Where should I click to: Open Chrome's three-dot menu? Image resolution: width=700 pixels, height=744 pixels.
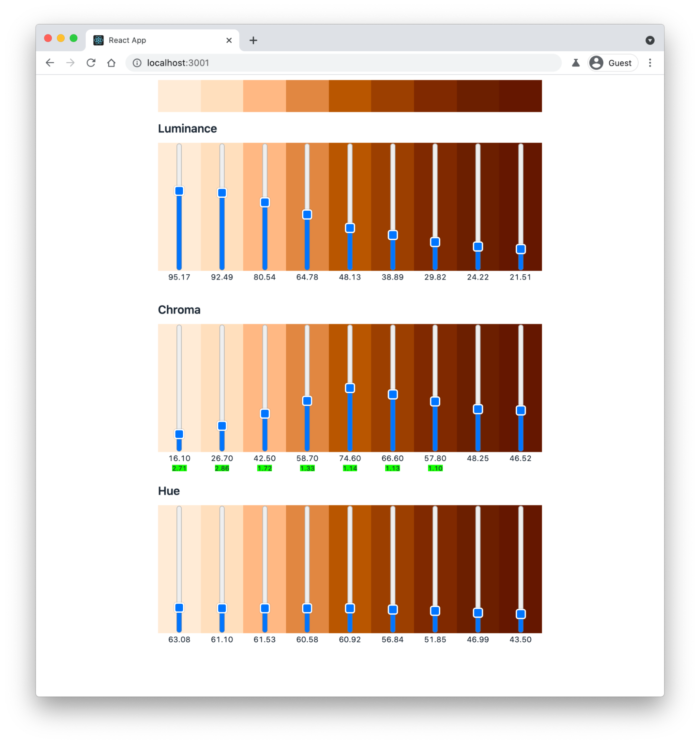pyautogui.click(x=650, y=63)
